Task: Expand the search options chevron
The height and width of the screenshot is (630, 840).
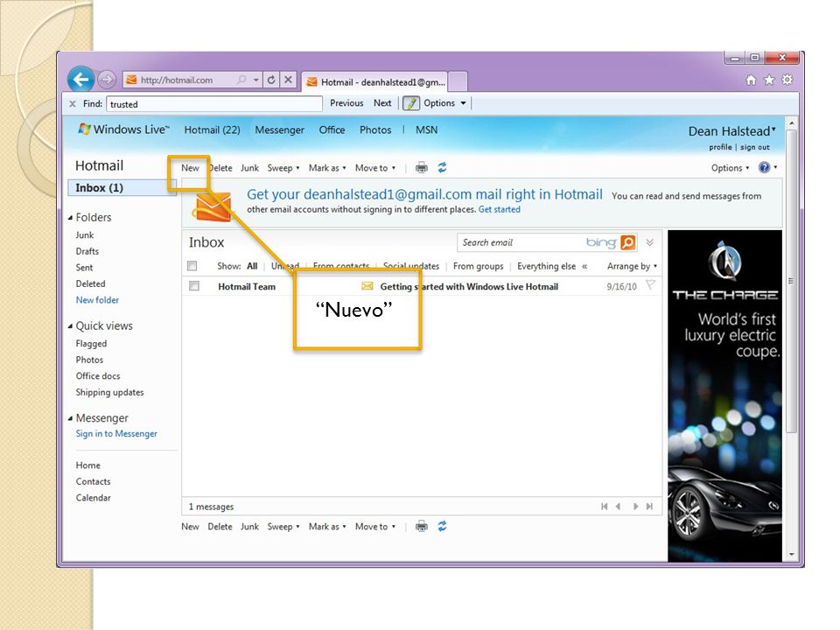Action: coord(650,242)
